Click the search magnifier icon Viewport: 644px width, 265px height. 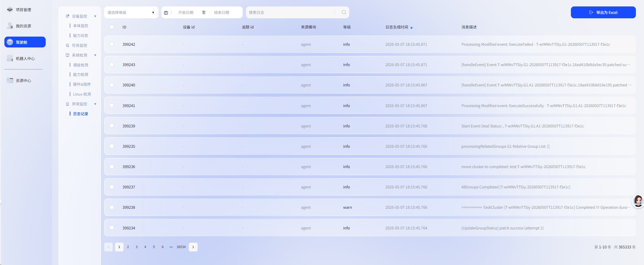tap(344, 12)
